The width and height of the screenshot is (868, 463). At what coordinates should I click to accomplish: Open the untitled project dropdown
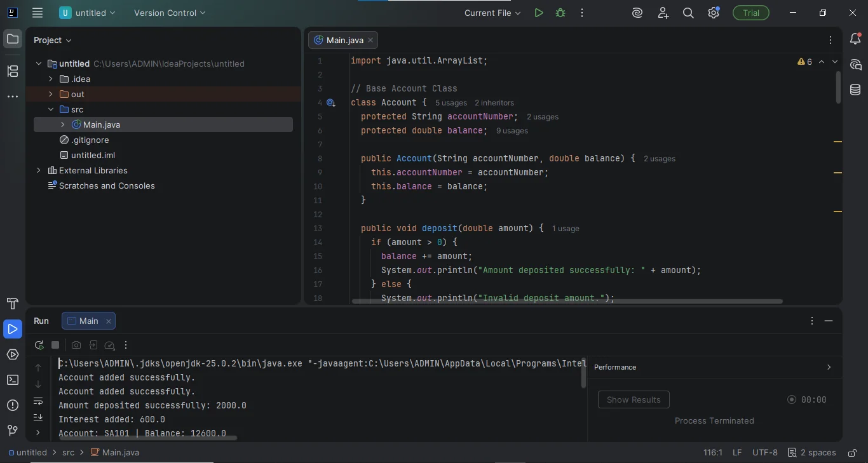pos(88,13)
